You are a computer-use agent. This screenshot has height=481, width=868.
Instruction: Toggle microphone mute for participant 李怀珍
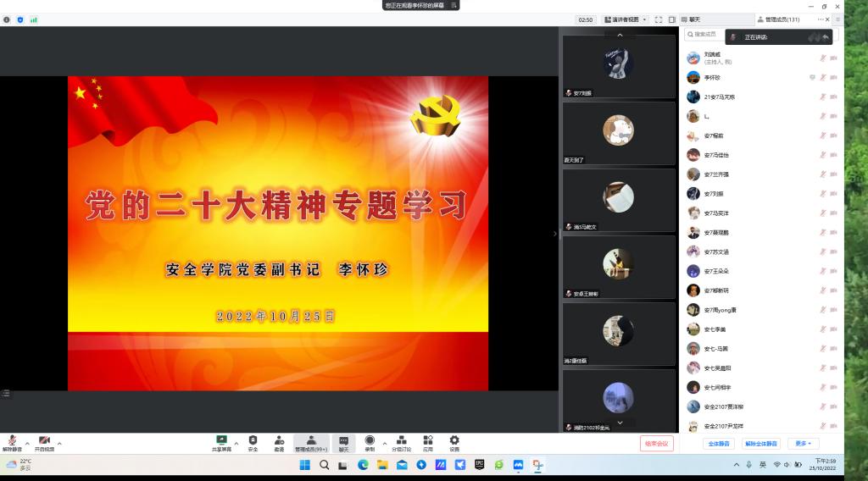[x=822, y=77]
